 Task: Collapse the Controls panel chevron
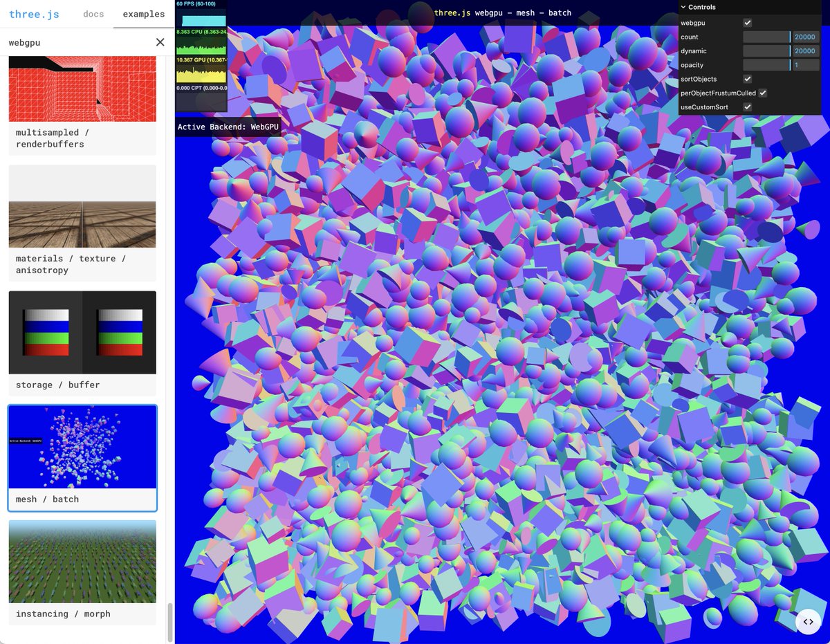(683, 7)
